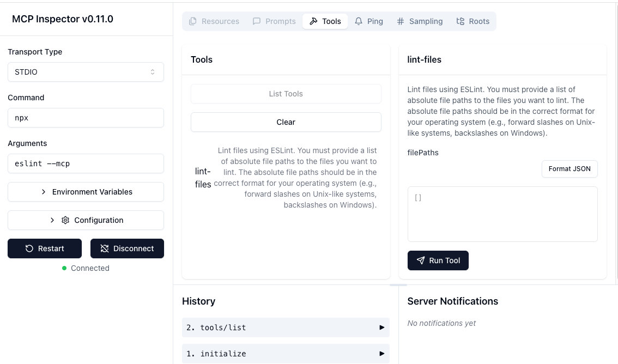This screenshot has height=364, width=618.
Task: Click the panel resize handle above History
Action: coord(398,285)
